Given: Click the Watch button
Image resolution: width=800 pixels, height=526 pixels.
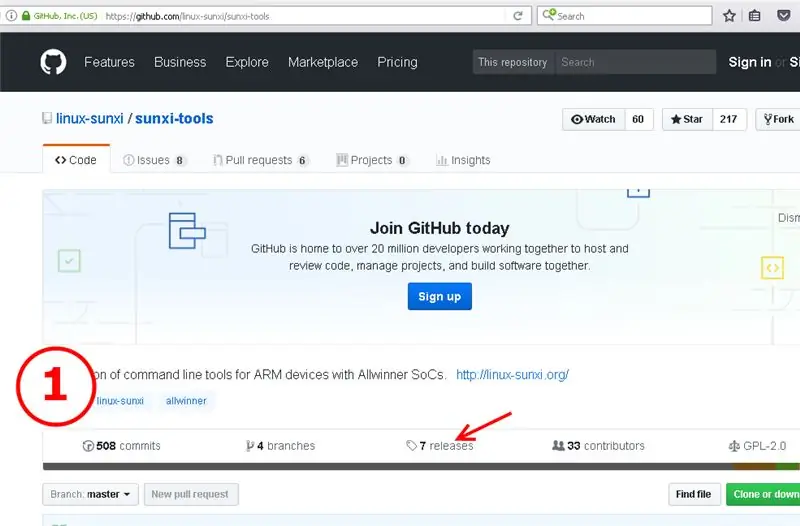Looking at the screenshot, I should 594,119.
